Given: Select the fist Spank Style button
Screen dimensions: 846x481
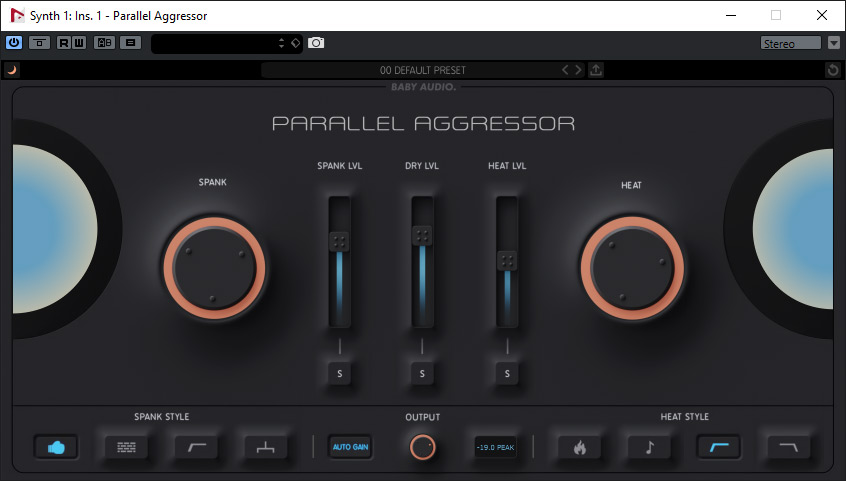Looking at the screenshot, I should point(56,447).
